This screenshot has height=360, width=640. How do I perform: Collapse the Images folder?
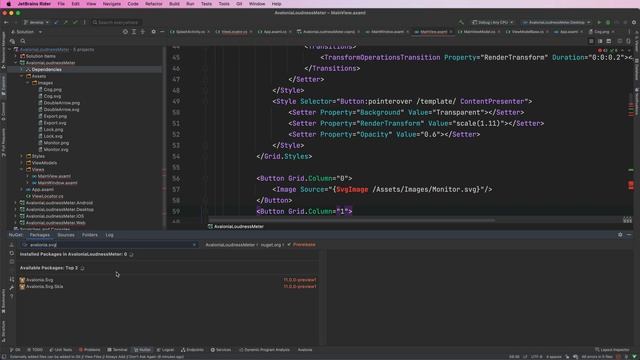[x=28, y=83]
